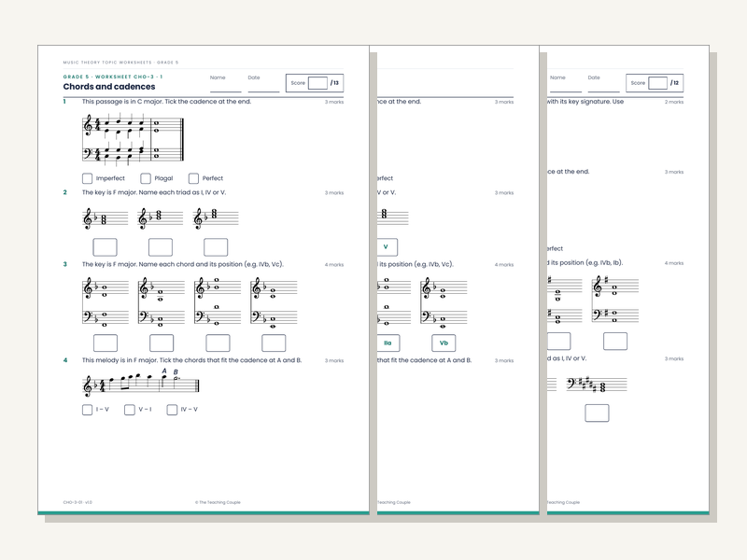The height and width of the screenshot is (560, 747).
Task: Click the answer box under the bass clef triad
Action: (597, 413)
